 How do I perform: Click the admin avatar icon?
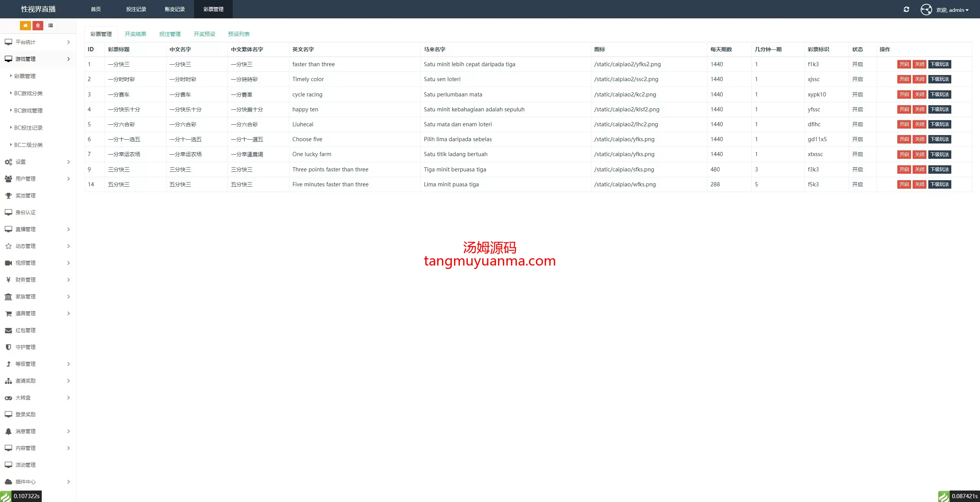click(x=926, y=10)
